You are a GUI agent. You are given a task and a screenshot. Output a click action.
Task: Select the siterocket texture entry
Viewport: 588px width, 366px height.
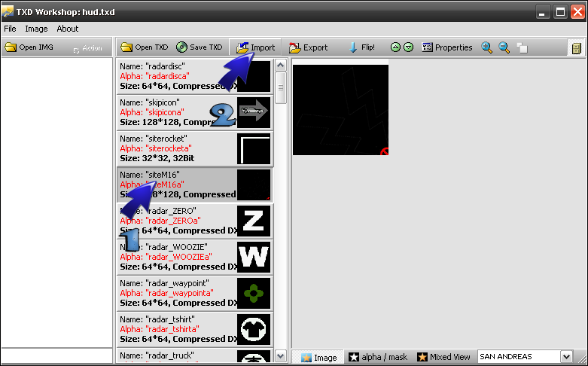click(x=195, y=148)
